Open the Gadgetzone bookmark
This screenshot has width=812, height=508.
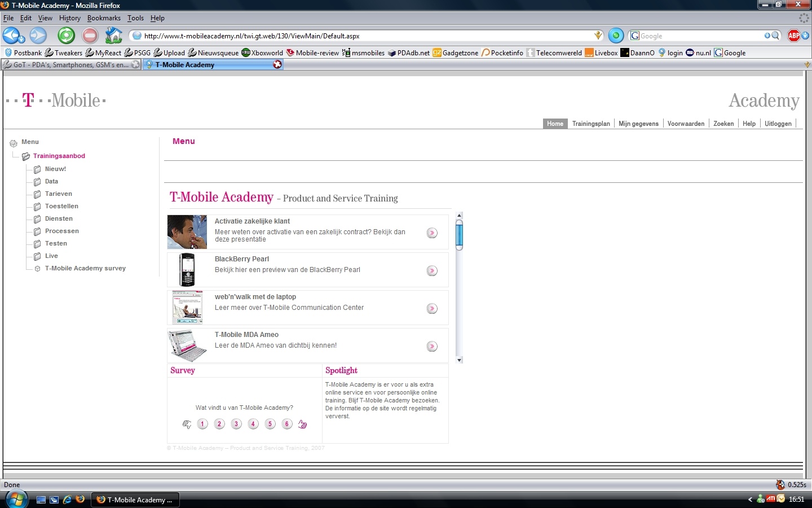click(456, 52)
